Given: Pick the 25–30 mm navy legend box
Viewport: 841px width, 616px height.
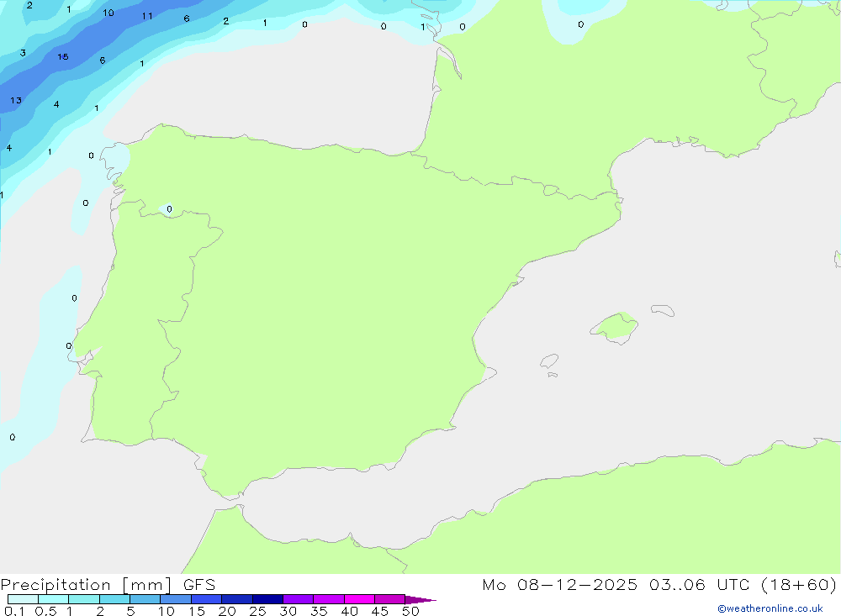Looking at the screenshot, I should click(x=267, y=599).
